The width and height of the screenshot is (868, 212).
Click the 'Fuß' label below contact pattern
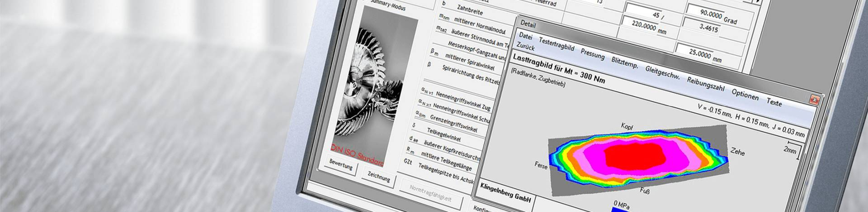point(645,191)
